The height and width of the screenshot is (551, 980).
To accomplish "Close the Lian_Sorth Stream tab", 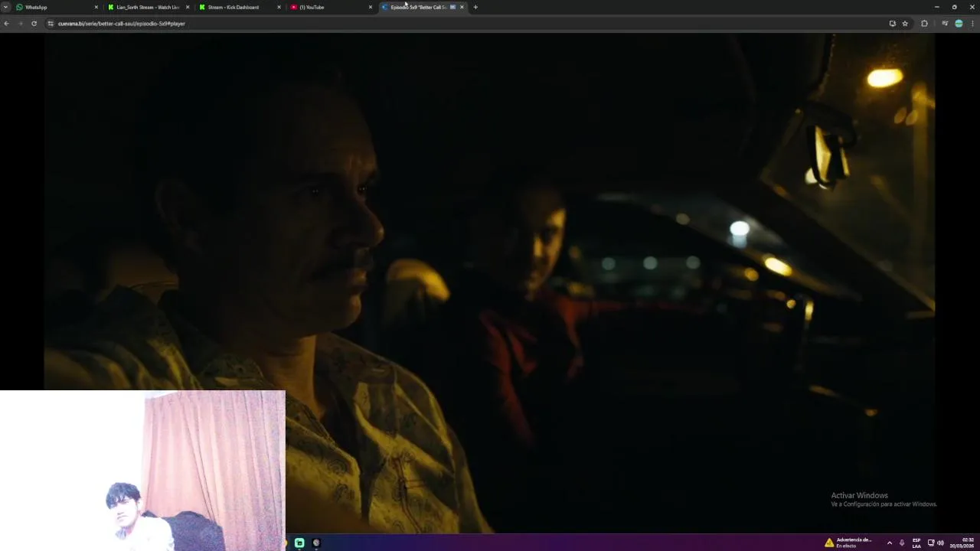I will tap(188, 7).
